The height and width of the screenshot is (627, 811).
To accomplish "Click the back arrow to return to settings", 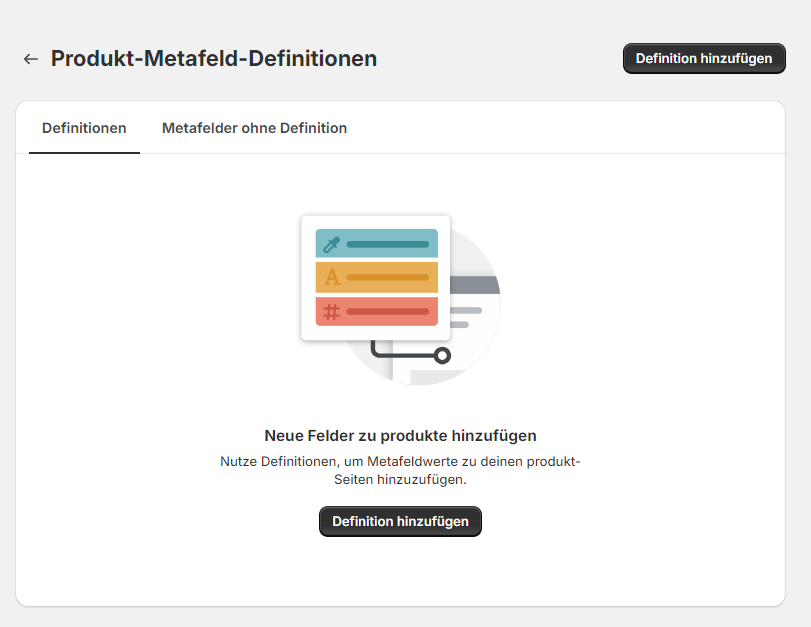I will point(30,59).
